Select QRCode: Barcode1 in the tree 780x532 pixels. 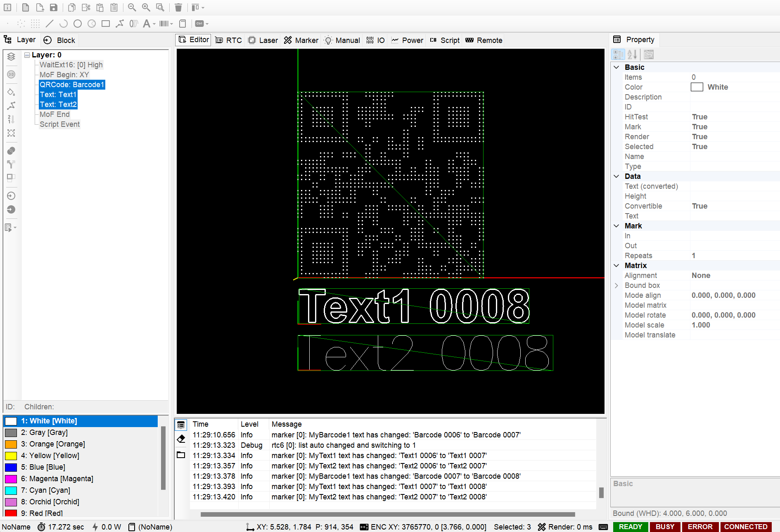(x=72, y=85)
